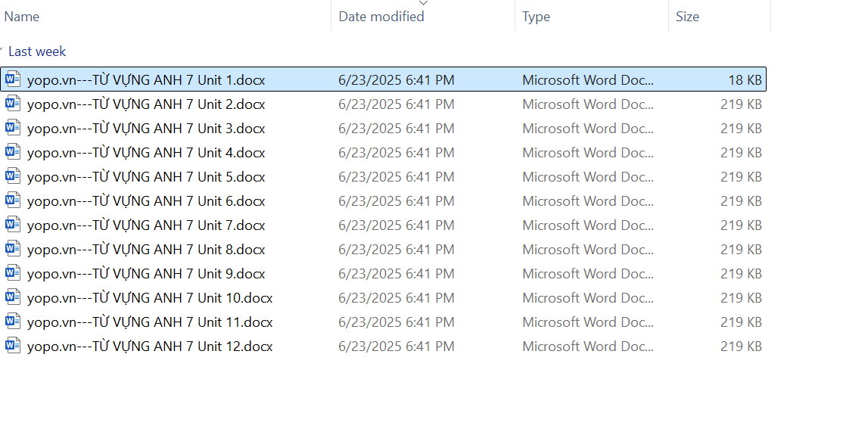Image resolution: width=868 pixels, height=432 pixels.
Task: Click the sort arrow above Date modified
Action: (x=423, y=4)
